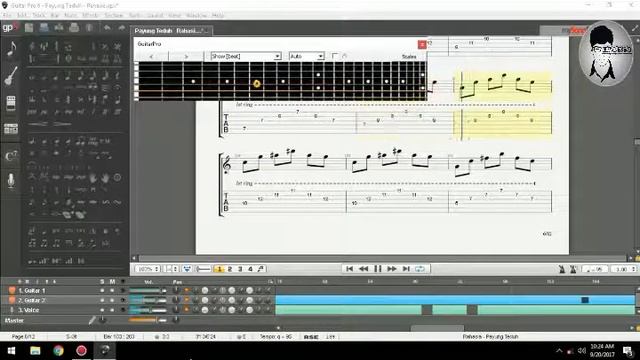Viewport: 640px width, 360px height.
Task: Click the fretboard next arrow button
Action: click(186, 56)
